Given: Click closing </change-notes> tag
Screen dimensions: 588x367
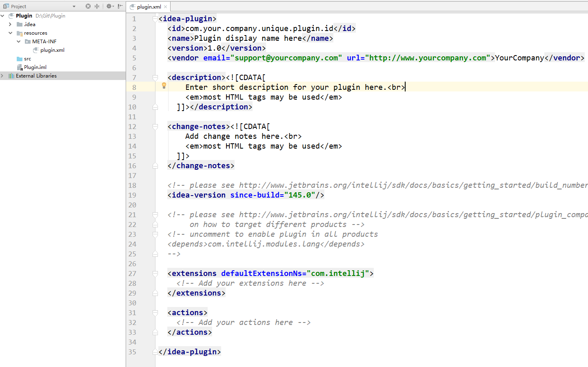Looking at the screenshot, I should [201, 166].
